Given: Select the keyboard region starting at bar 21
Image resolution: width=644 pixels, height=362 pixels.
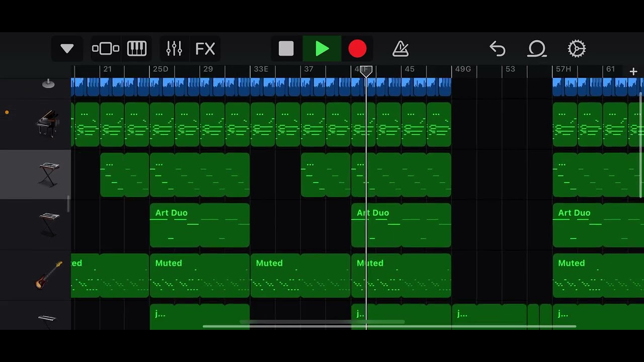Looking at the screenshot, I should (x=124, y=175).
